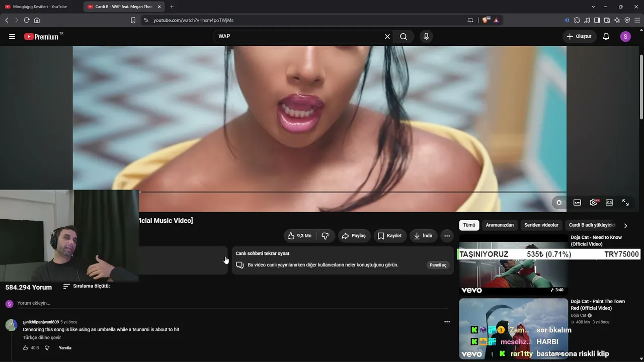Select the Aramanızdan filter chip

tap(500, 225)
